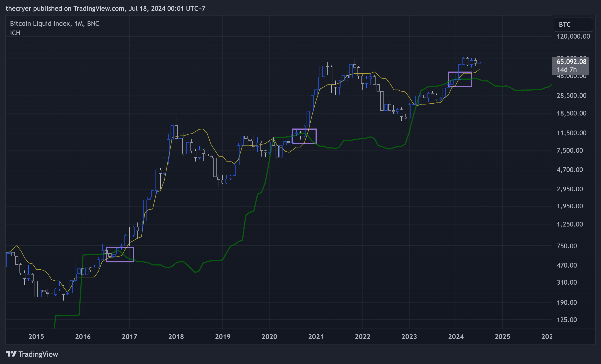Click the 65,092.08 current price label
Image resolution: width=601 pixels, height=364 pixels.
click(571, 62)
